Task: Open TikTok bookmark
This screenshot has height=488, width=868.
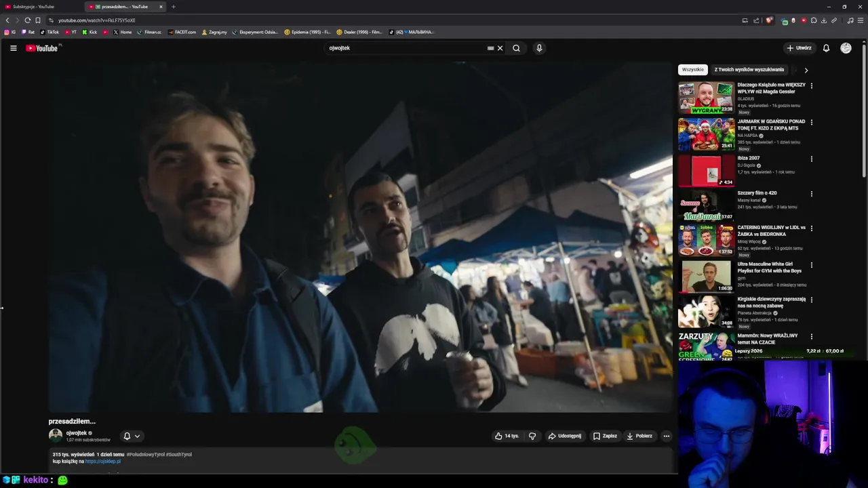Action: [x=50, y=32]
